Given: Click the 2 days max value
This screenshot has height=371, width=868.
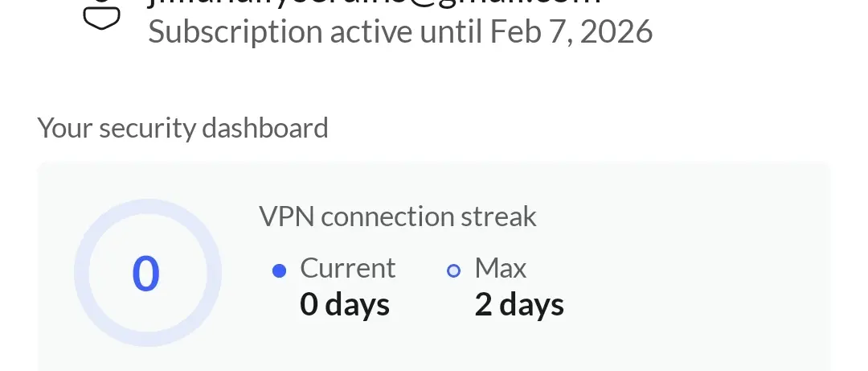Looking at the screenshot, I should [x=519, y=304].
